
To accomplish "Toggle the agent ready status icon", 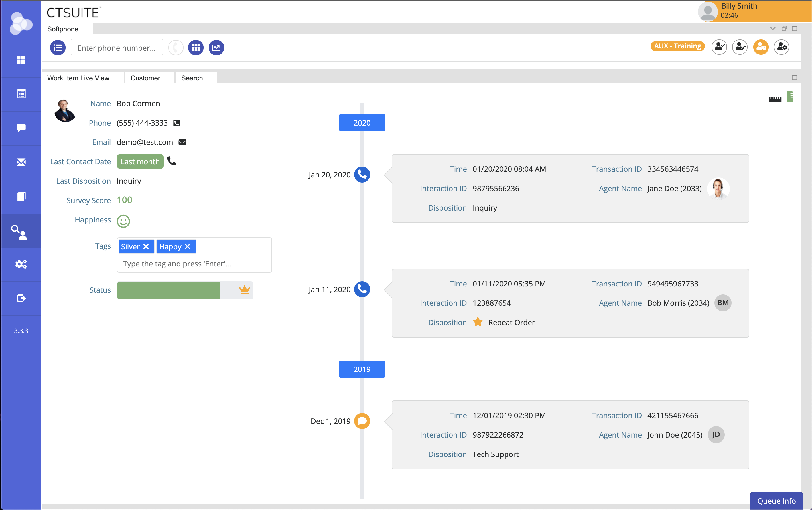I will click(719, 47).
